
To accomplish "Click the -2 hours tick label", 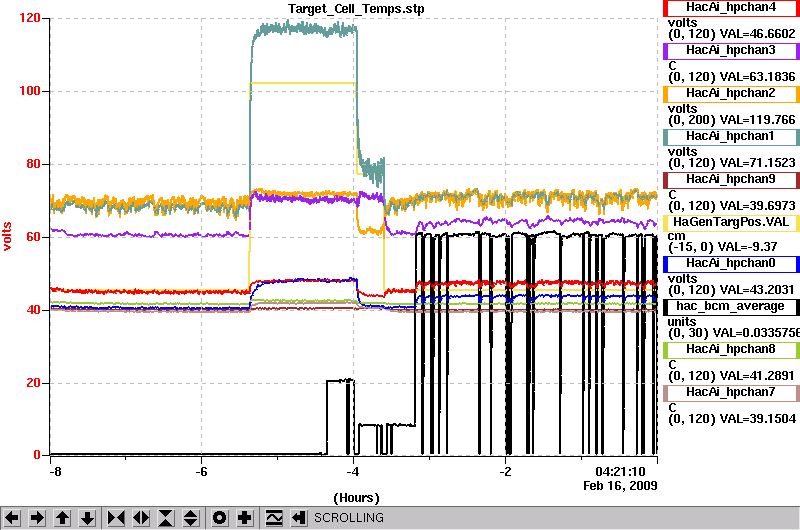I will tap(505, 472).
